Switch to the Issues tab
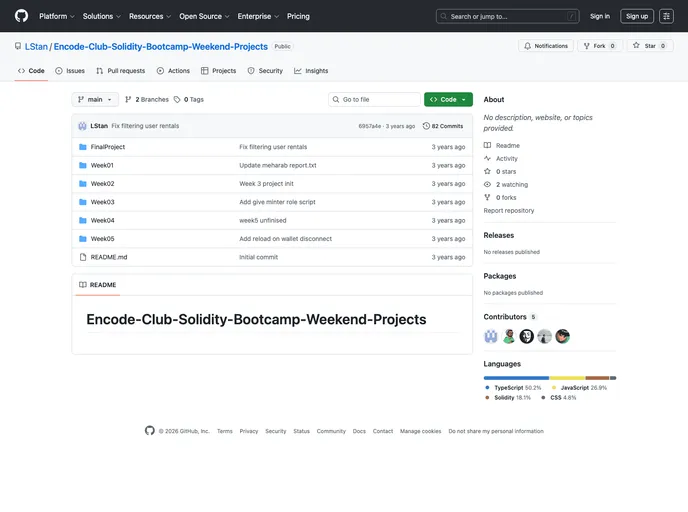 coord(70,71)
